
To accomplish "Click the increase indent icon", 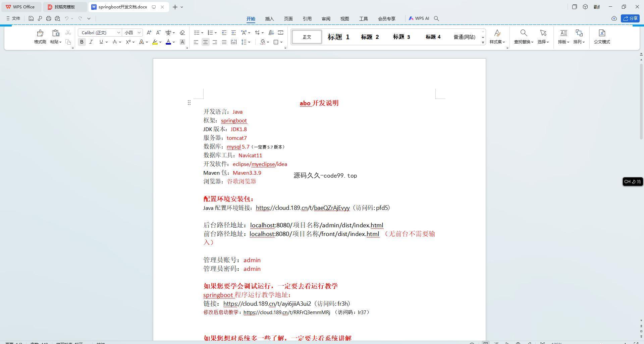I will tap(233, 33).
